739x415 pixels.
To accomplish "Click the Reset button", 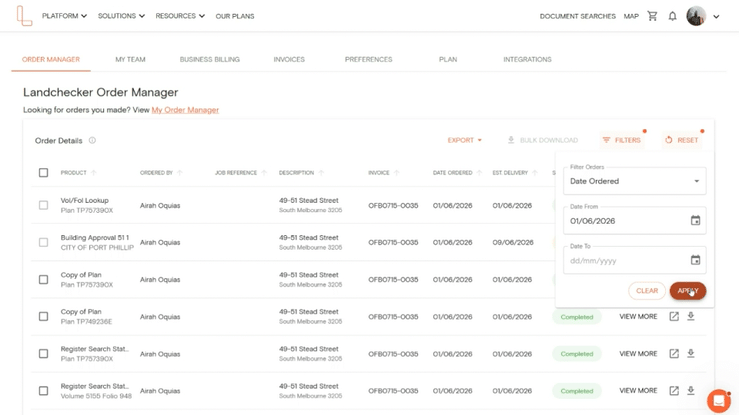I will tap(682, 140).
